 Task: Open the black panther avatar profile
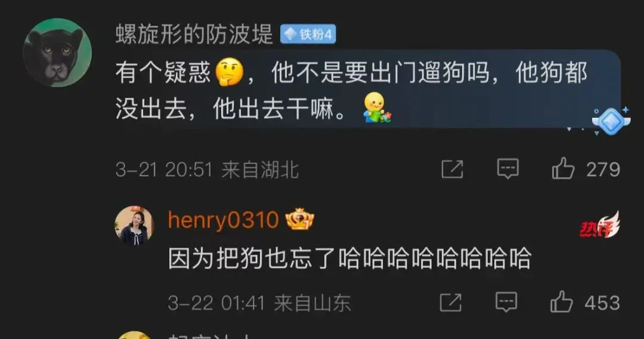(x=57, y=53)
